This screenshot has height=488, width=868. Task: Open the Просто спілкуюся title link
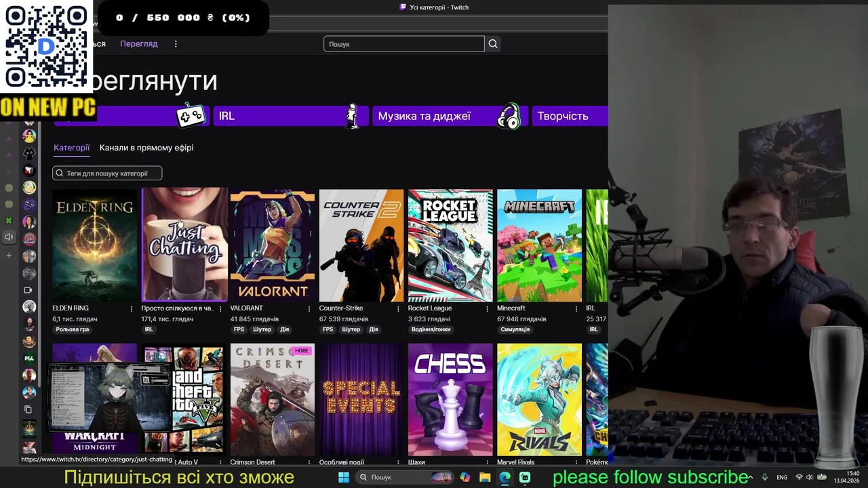(178, 308)
